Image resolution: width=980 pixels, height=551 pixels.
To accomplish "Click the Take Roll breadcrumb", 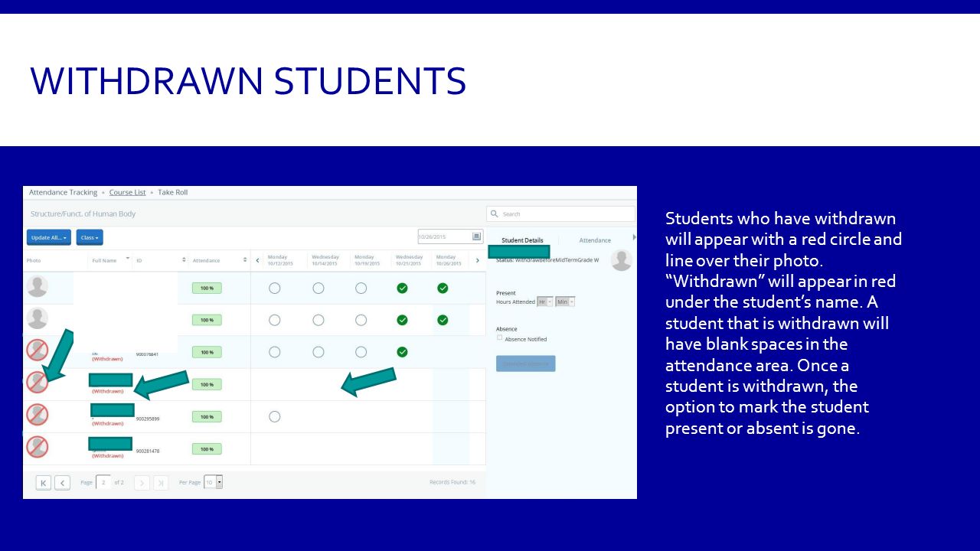I will [173, 192].
